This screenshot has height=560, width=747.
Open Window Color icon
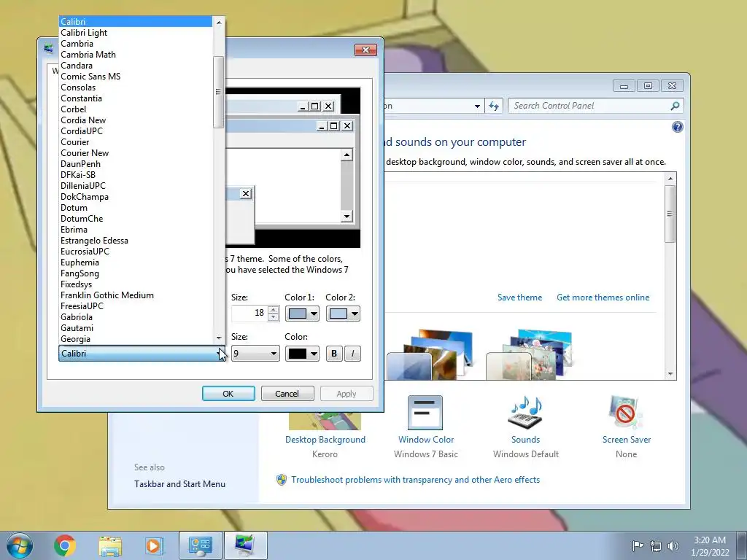(x=425, y=413)
